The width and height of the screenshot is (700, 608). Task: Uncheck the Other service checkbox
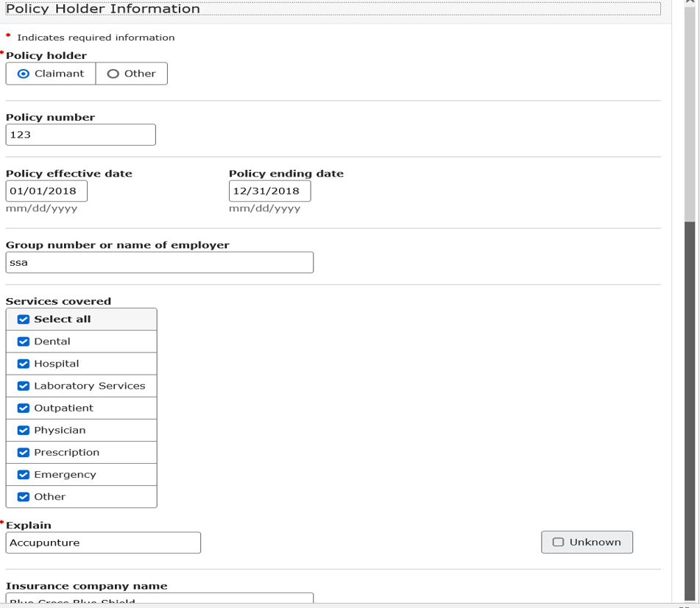(24, 496)
